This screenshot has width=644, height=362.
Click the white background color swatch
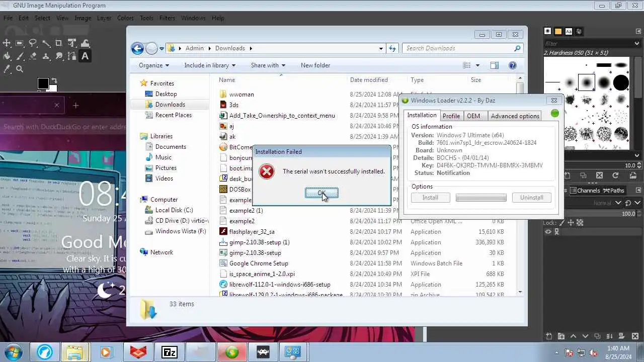coord(53,89)
